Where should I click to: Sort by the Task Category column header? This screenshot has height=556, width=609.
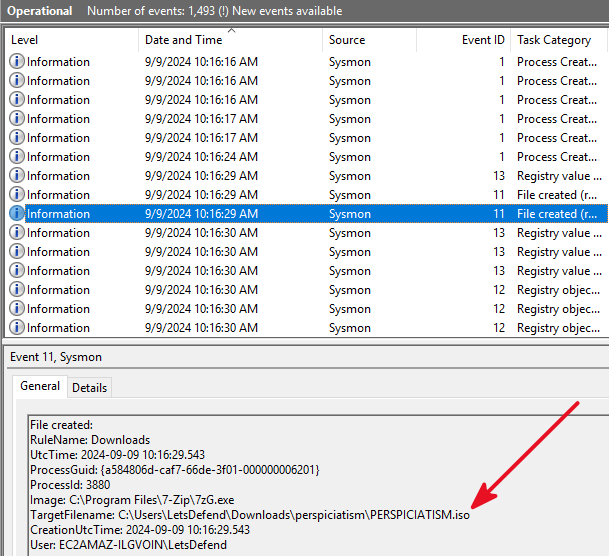tap(559, 40)
